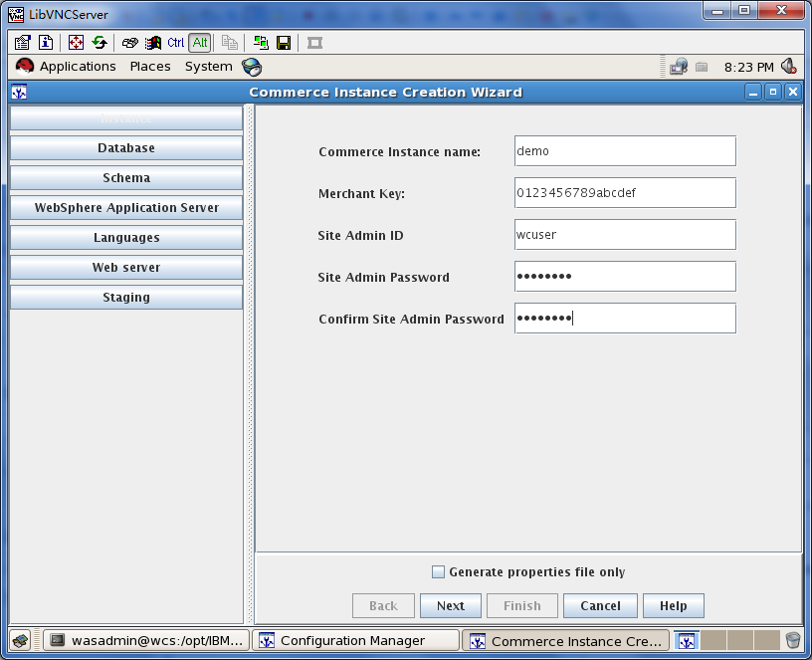Switch to Configuration Manager taskbar item

pos(356,641)
